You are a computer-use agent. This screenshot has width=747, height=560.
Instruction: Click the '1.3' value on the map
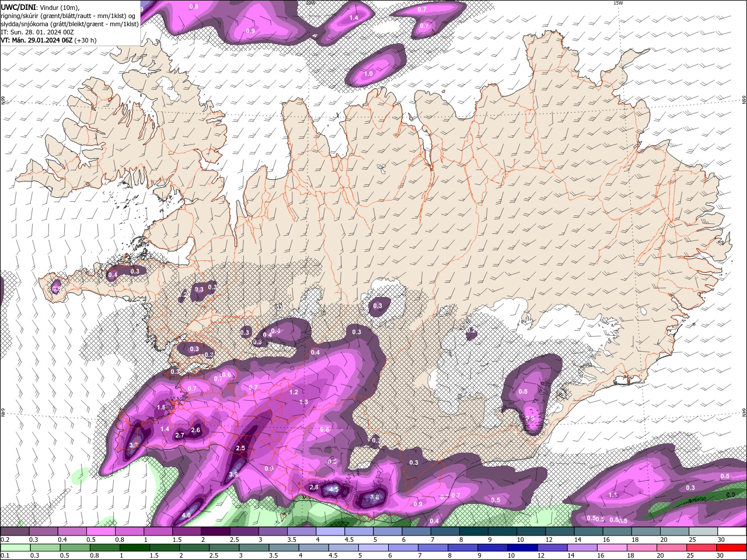tap(303, 402)
